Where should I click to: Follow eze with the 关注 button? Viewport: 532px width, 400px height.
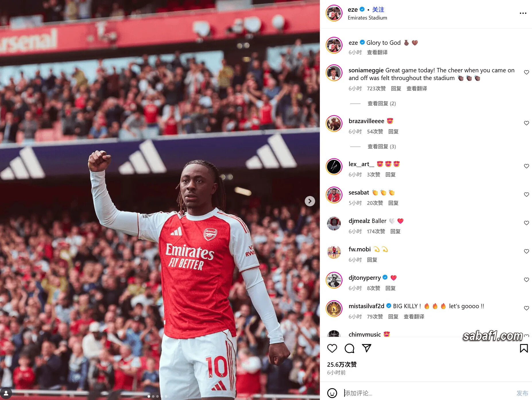pos(378,10)
